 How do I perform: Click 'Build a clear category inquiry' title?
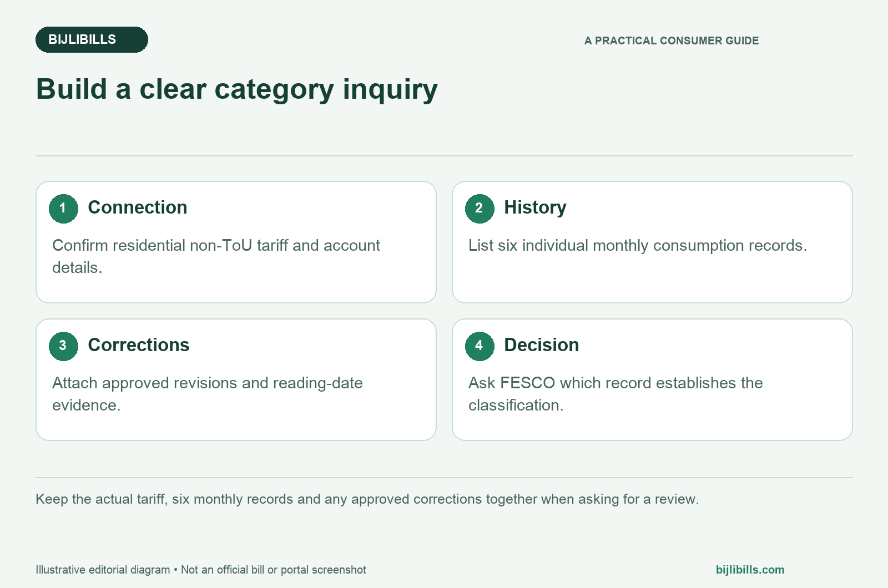[x=237, y=89]
